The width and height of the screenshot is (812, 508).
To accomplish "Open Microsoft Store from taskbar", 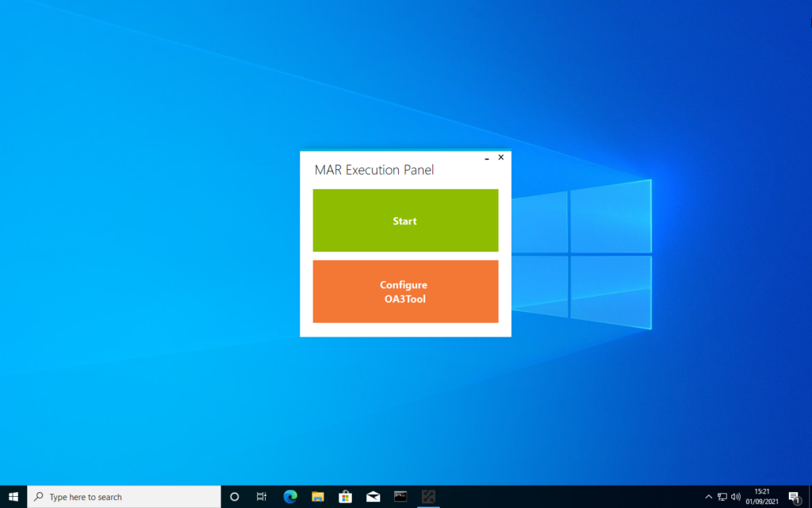I will pyautogui.click(x=345, y=497).
